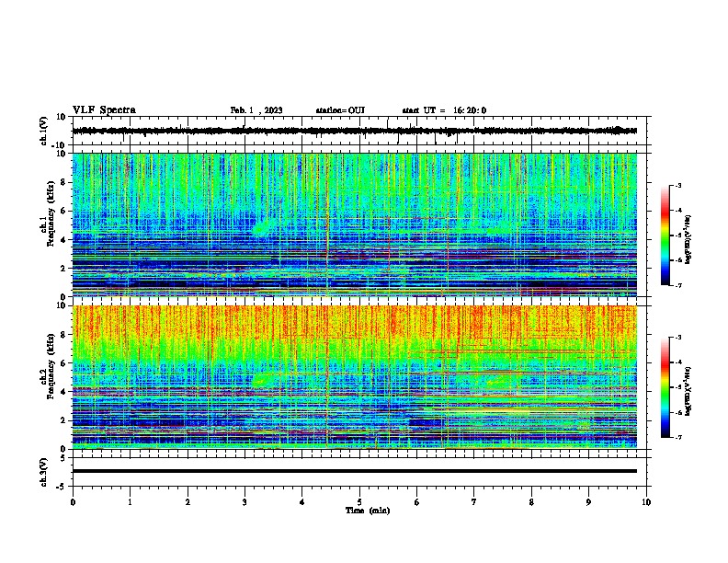Click the date text "Feb. 1 , 2023"
This screenshot has height=563, width=728.
[x=256, y=110]
